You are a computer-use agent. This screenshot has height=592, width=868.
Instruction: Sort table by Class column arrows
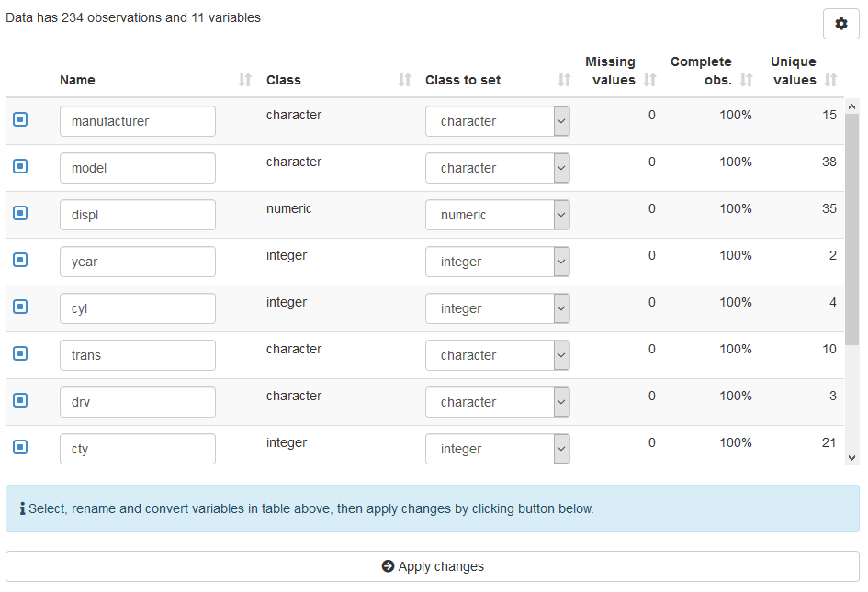[x=404, y=81]
